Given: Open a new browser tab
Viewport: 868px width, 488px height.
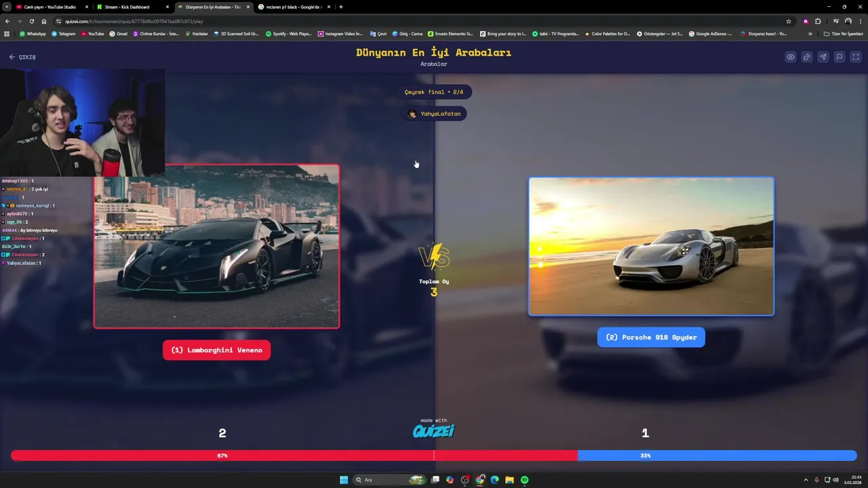Looking at the screenshot, I should (x=340, y=7).
